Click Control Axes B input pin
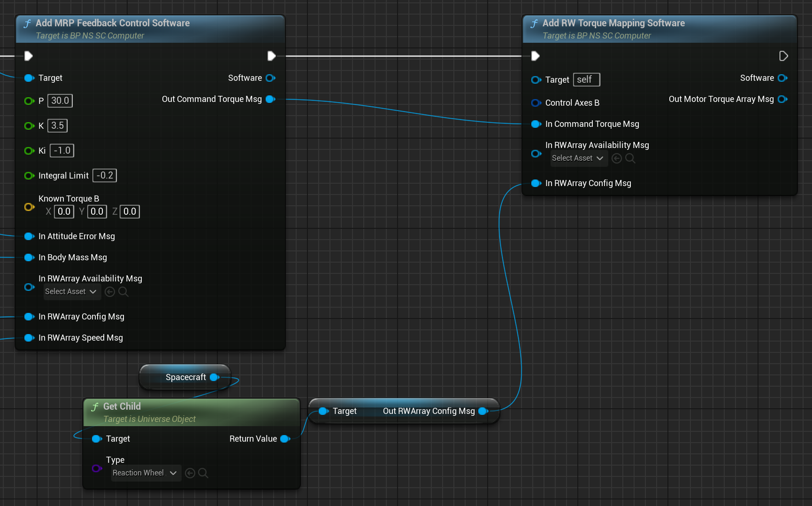Image resolution: width=812 pixels, height=506 pixels. pyautogui.click(x=536, y=103)
